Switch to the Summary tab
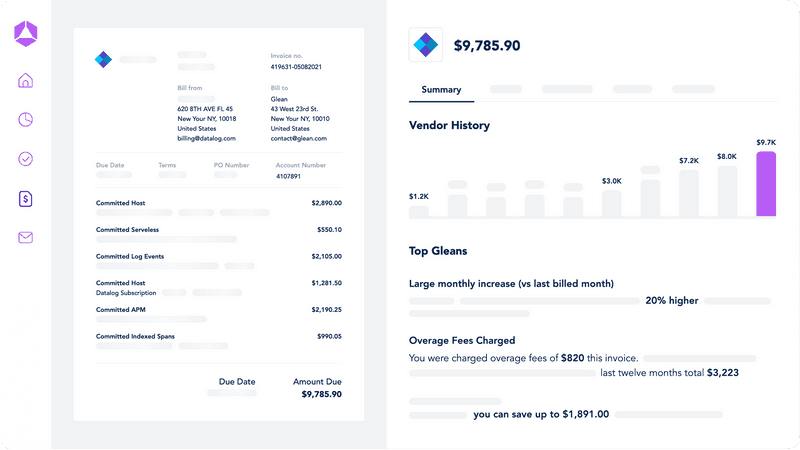The height and width of the screenshot is (450, 800). click(x=441, y=90)
